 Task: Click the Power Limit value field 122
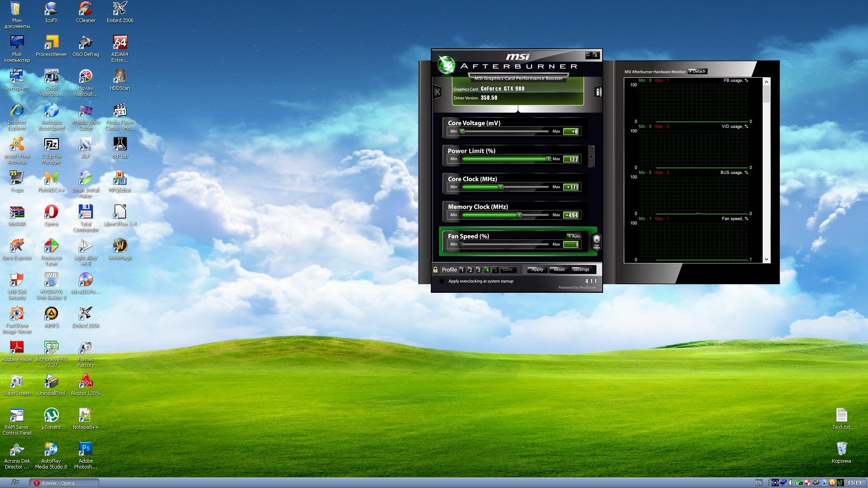[571, 159]
